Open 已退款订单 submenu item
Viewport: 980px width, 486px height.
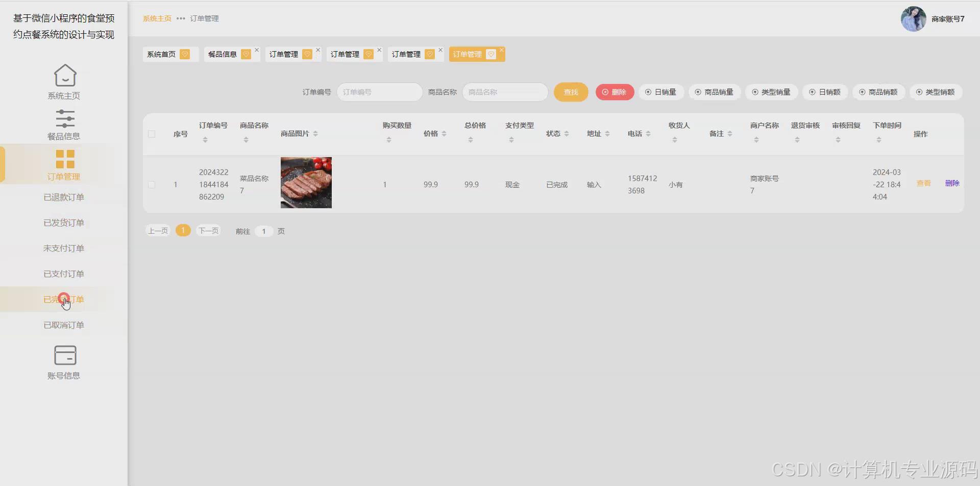pyautogui.click(x=64, y=197)
